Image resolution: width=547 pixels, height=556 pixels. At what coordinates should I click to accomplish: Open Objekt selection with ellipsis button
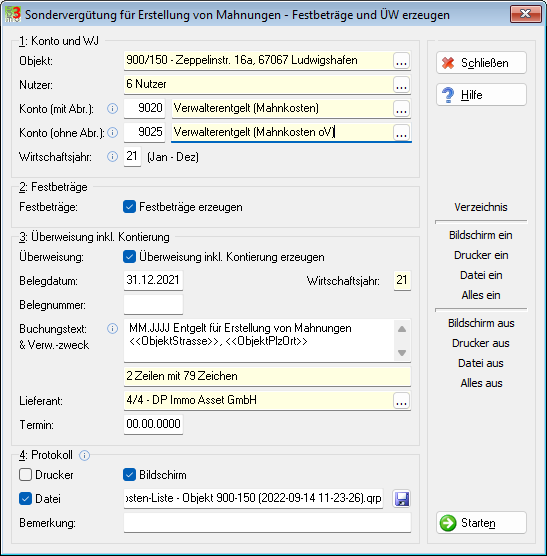(401, 61)
